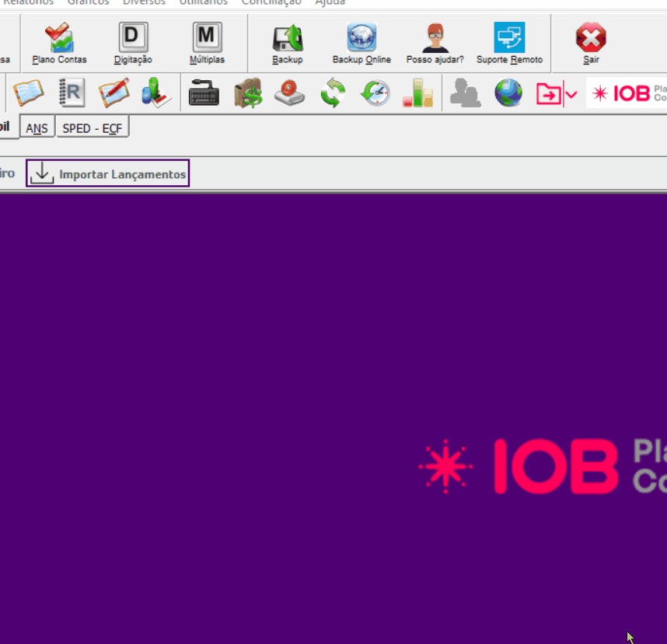Click the green refresh arrows icon
The height and width of the screenshot is (644, 667).
333,94
